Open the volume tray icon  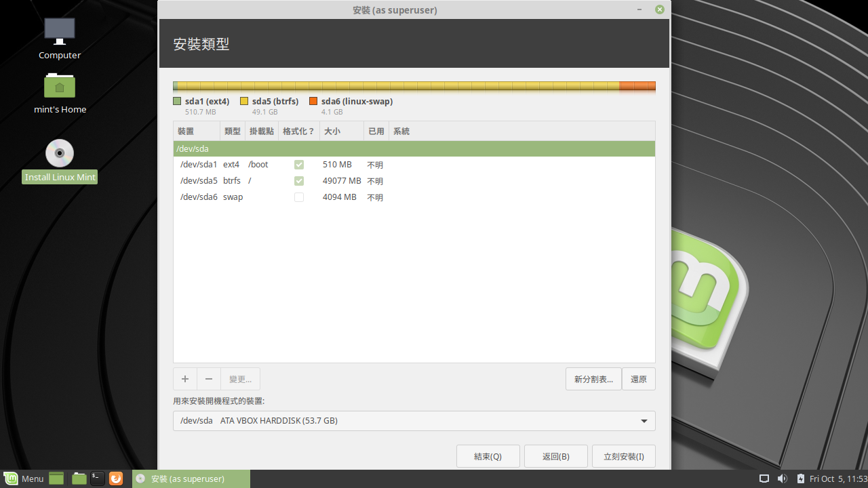pyautogui.click(x=782, y=479)
